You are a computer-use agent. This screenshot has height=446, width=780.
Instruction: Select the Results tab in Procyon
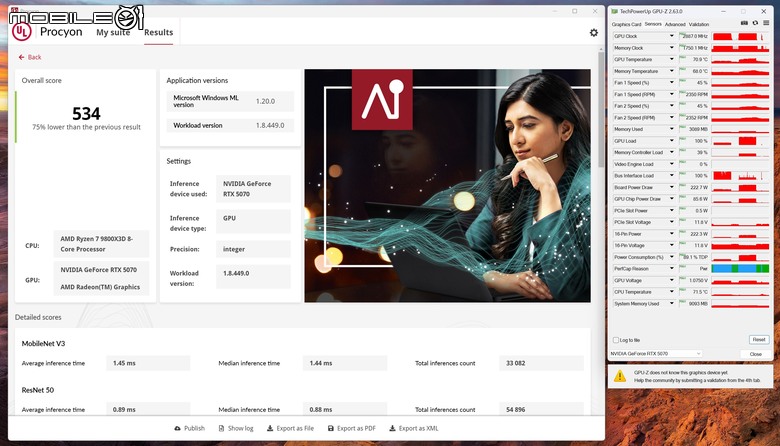159,32
